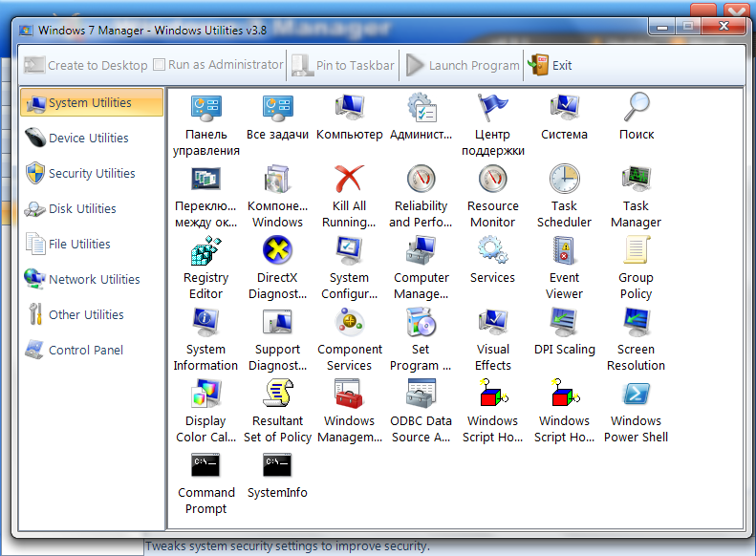Select the Display Color Calibration icon
This screenshot has height=556, width=756.
point(206,395)
